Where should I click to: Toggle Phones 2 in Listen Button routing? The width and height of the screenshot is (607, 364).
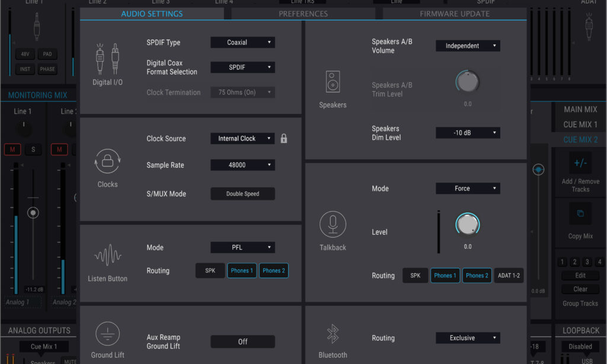pos(274,271)
